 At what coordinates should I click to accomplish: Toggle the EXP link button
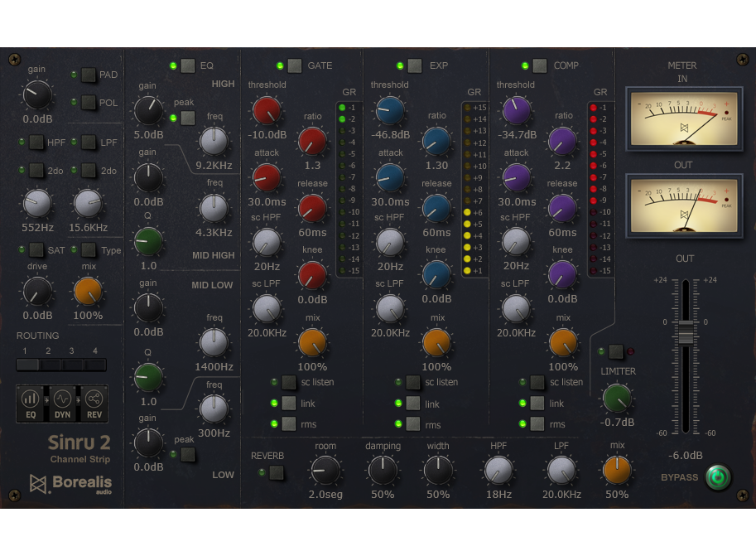412,403
